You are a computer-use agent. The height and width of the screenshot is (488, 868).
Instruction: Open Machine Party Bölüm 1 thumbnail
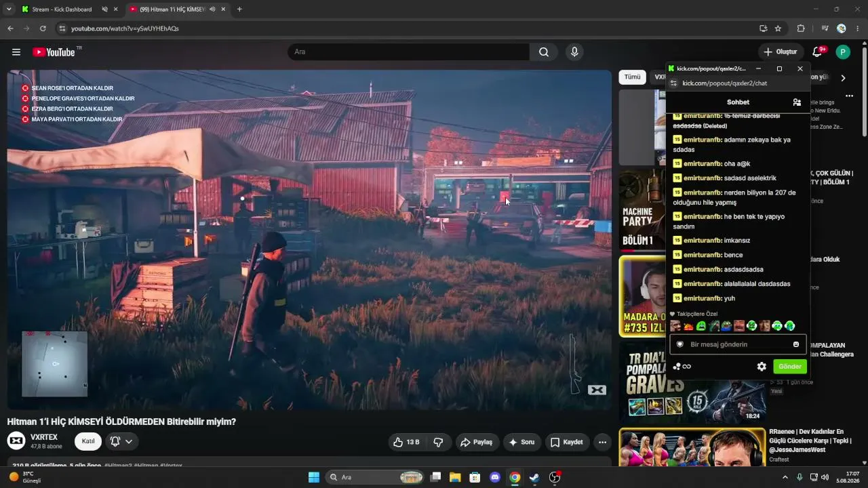(x=642, y=210)
